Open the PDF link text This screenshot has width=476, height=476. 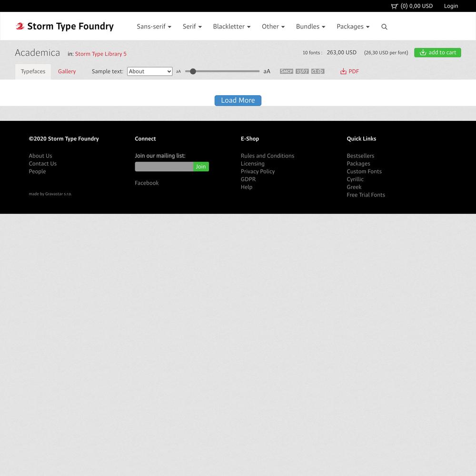[354, 71]
